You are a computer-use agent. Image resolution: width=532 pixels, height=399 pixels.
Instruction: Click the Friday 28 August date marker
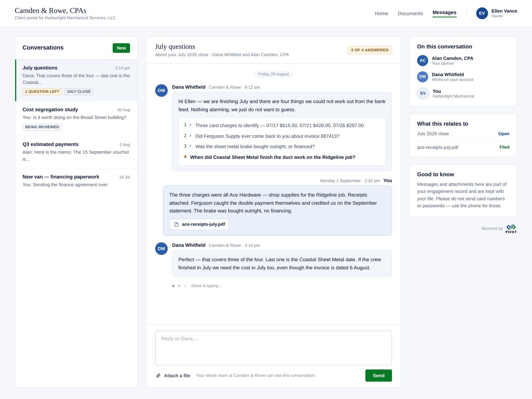pyautogui.click(x=273, y=74)
